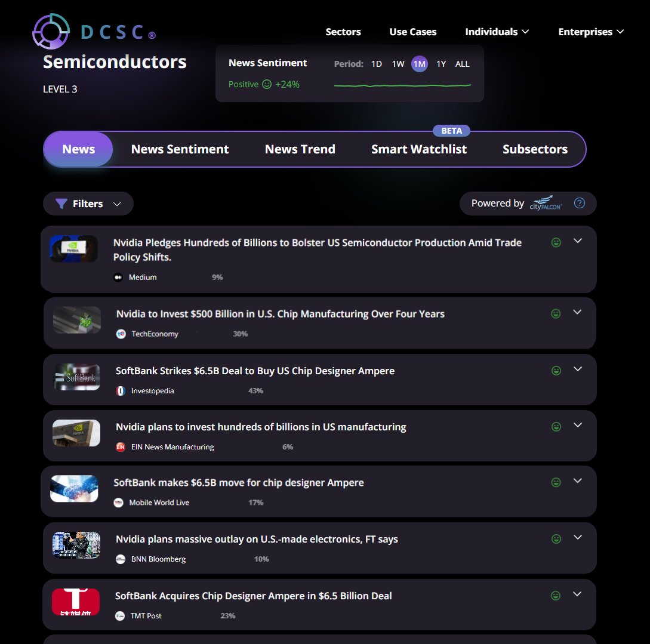Open the Filters dropdown
This screenshot has width=650, height=644.
coord(88,204)
